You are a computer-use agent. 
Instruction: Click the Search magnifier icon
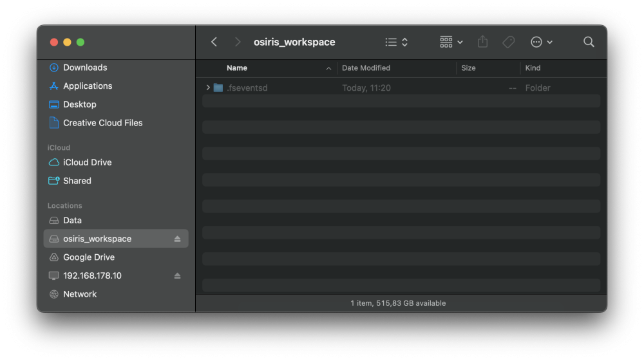pyautogui.click(x=589, y=42)
